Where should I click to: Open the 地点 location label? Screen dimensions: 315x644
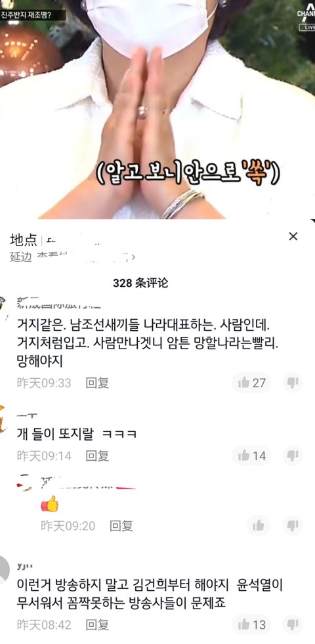pos(24,240)
